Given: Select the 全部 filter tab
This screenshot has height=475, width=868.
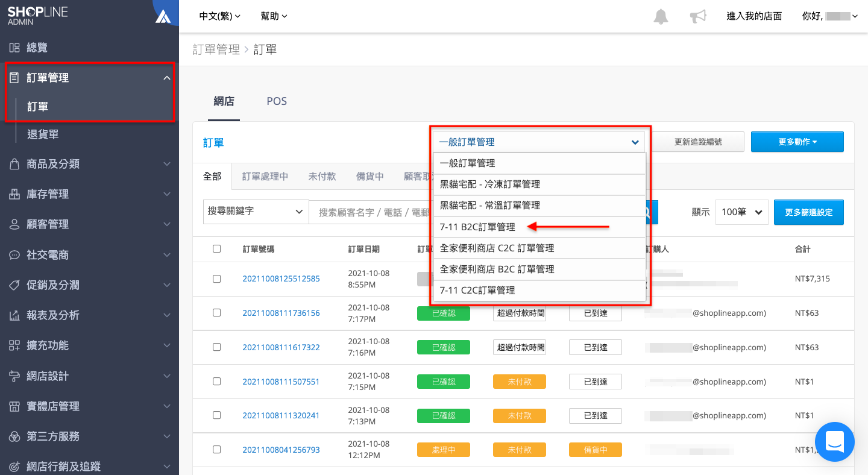Looking at the screenshot, I should pos(212,177).
